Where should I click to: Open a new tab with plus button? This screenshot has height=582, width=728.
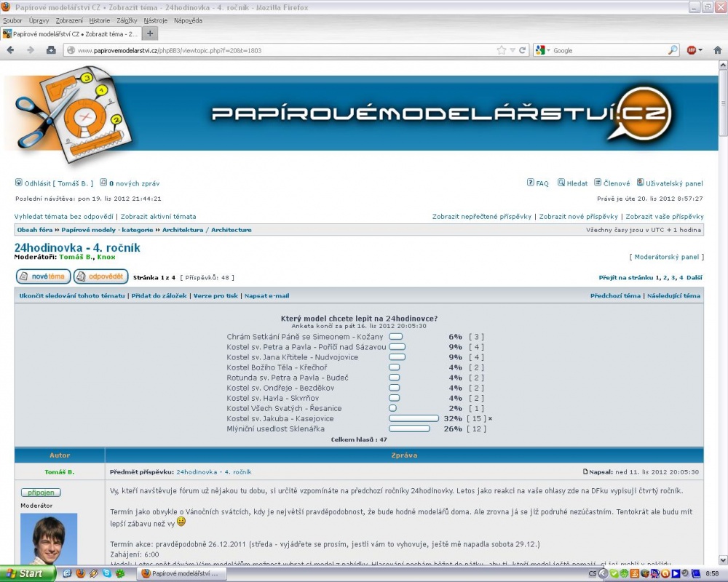point(149,33)
